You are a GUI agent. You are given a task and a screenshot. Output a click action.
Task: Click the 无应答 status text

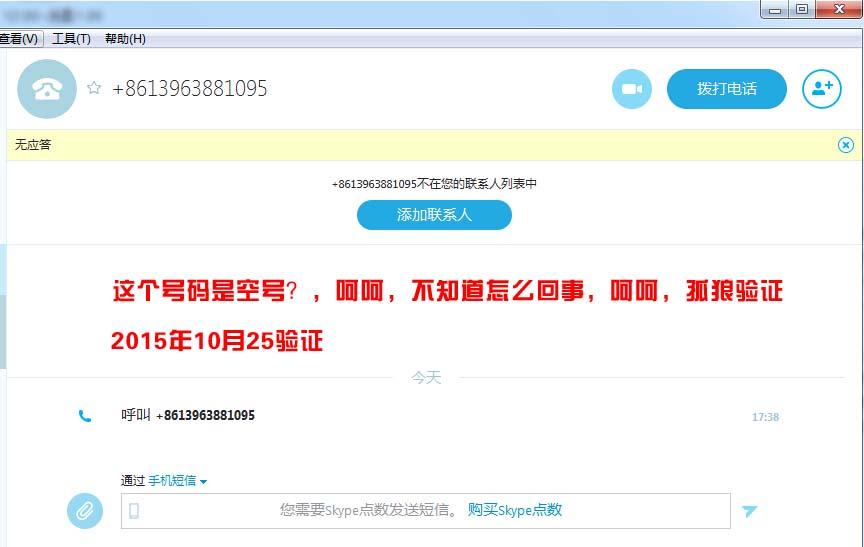click(x=33, y=145)
